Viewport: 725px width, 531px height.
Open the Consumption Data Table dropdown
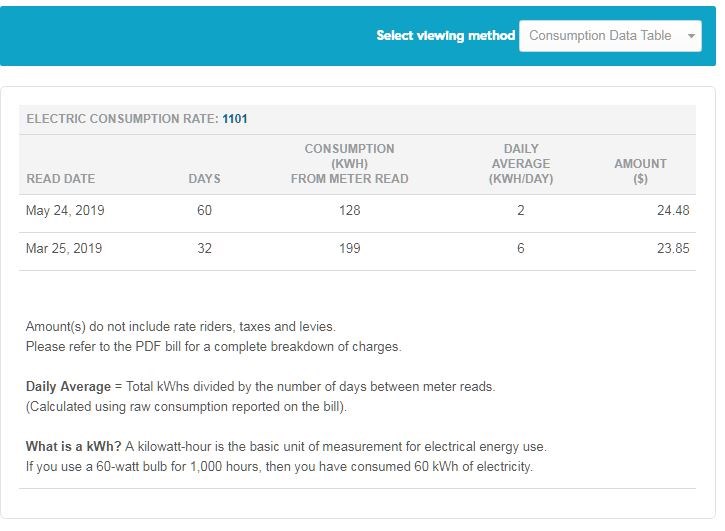coord(600,35)
